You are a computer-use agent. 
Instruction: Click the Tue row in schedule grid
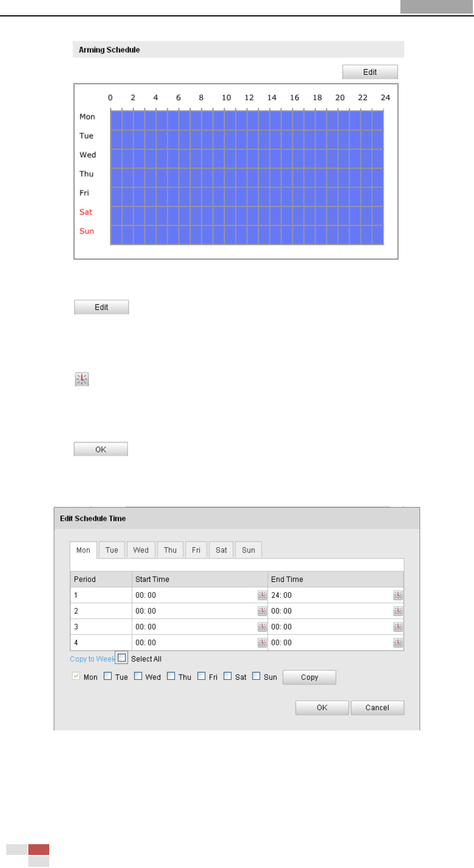pos(247,139)
